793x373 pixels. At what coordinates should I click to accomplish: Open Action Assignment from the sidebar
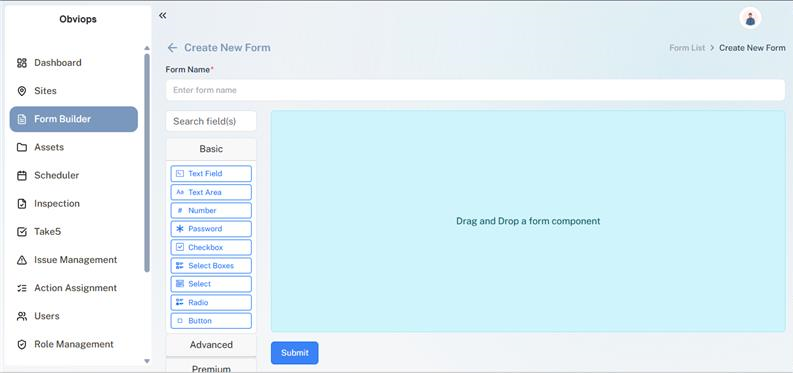(x=73, y=288)
